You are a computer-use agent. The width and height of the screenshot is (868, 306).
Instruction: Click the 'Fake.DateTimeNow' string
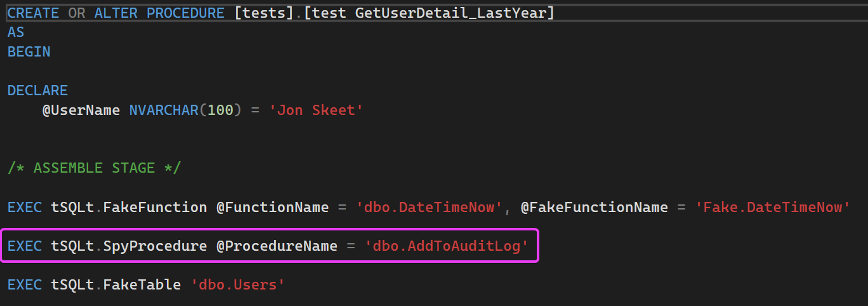772,207
